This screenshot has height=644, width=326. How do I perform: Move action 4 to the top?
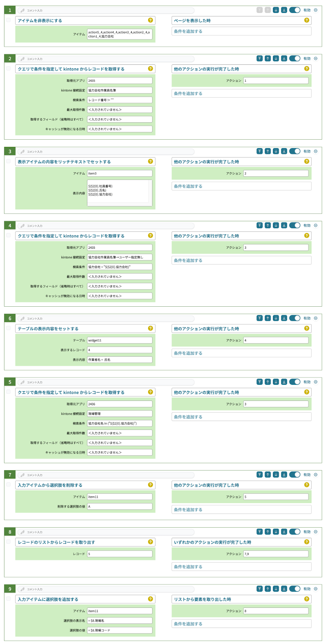[x=260, y=225]
